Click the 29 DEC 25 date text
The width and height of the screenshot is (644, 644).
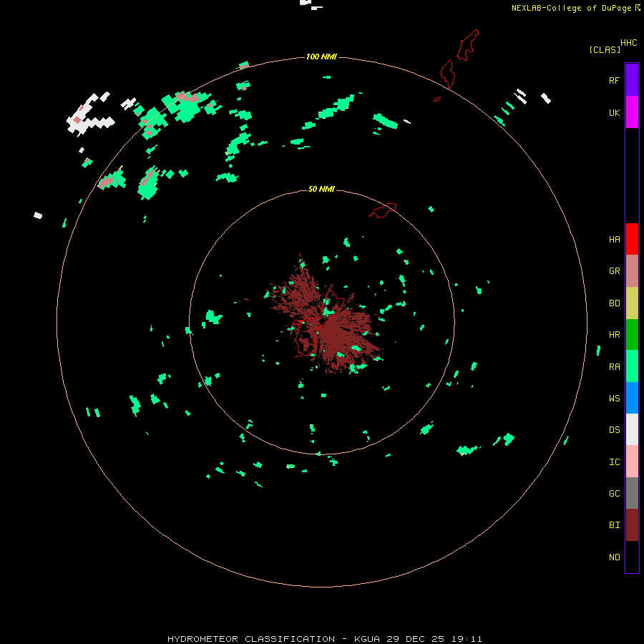[415, 639]
